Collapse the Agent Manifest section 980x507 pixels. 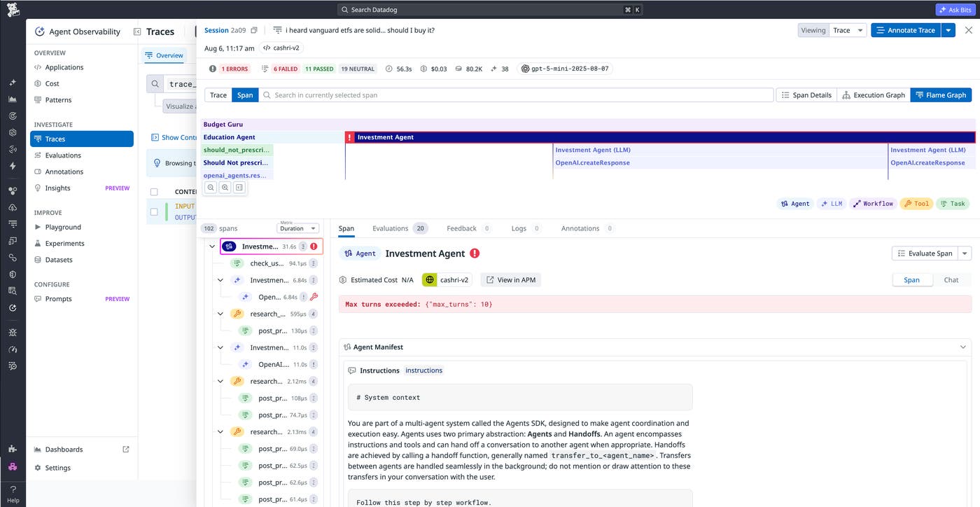(x=964, y=347)
